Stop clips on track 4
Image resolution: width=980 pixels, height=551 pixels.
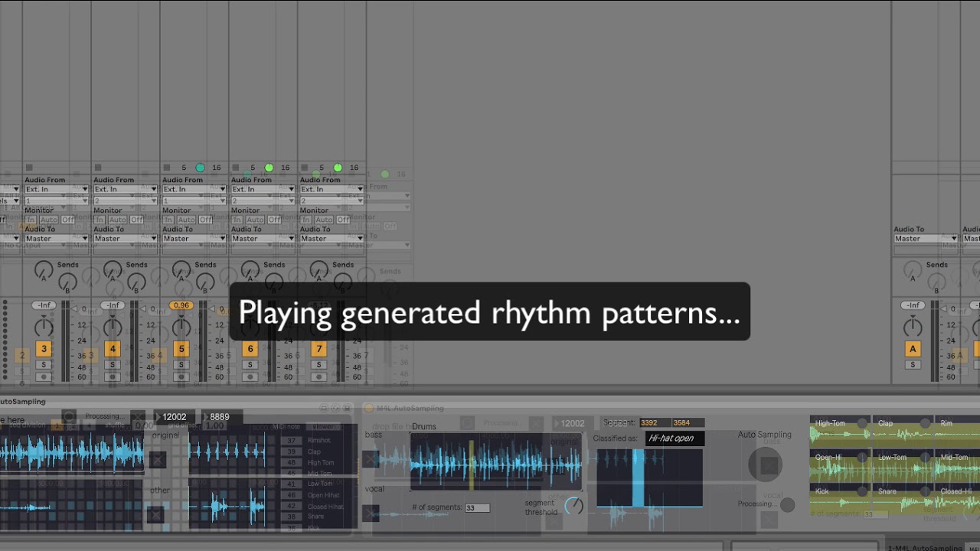[x=98, y=168]
